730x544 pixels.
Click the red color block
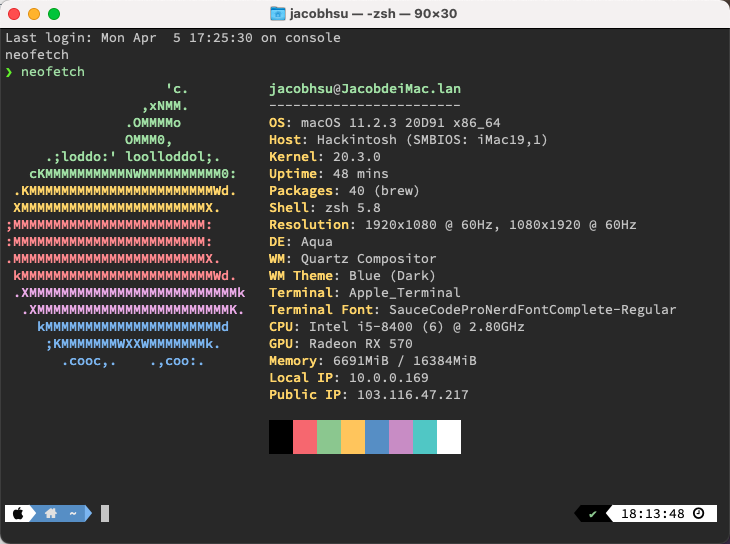coord(305,437)
